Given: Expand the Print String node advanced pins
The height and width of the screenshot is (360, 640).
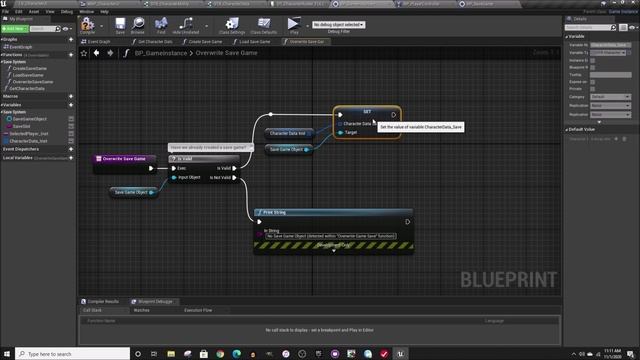Looking at the screenshot, I should click(x=333, y=251).
